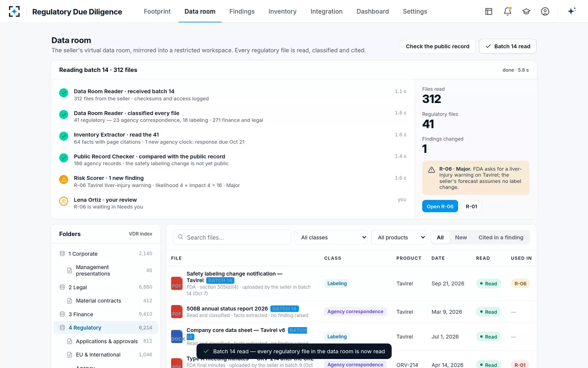The height and width of the screenshot is (368, 588).
Task: Click Check the public record button
Action: pos(438,46)
